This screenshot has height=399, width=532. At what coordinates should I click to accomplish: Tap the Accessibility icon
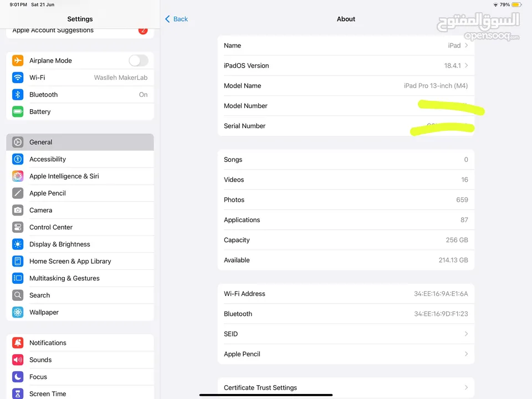point(18,159)
